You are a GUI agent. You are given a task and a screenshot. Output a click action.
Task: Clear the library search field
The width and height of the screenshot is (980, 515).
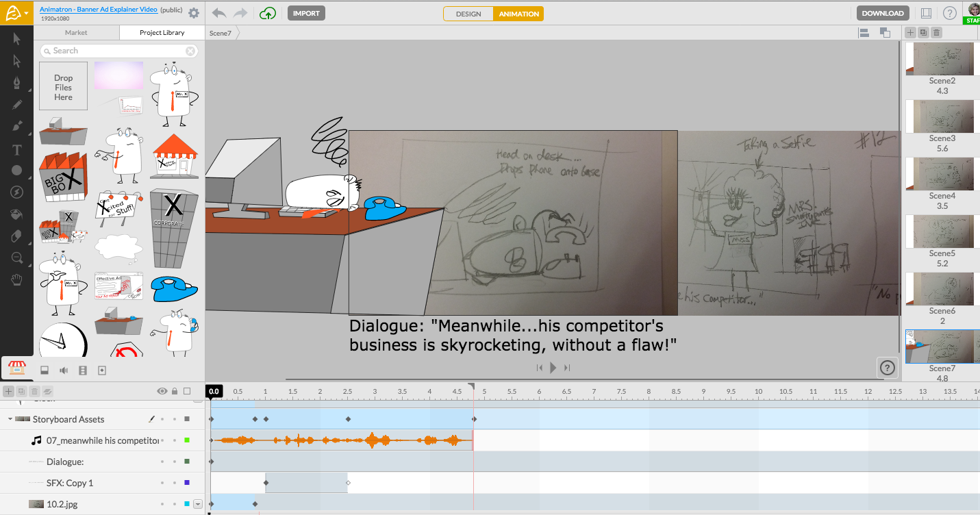190,51
